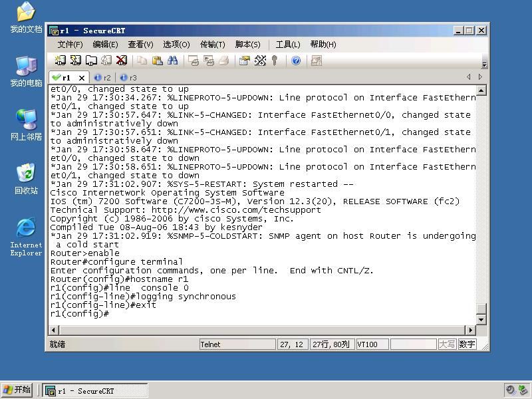Screen dimensions: 532x399
Task: Click the tab strip right arrow
Action: (x=480, y=77)
